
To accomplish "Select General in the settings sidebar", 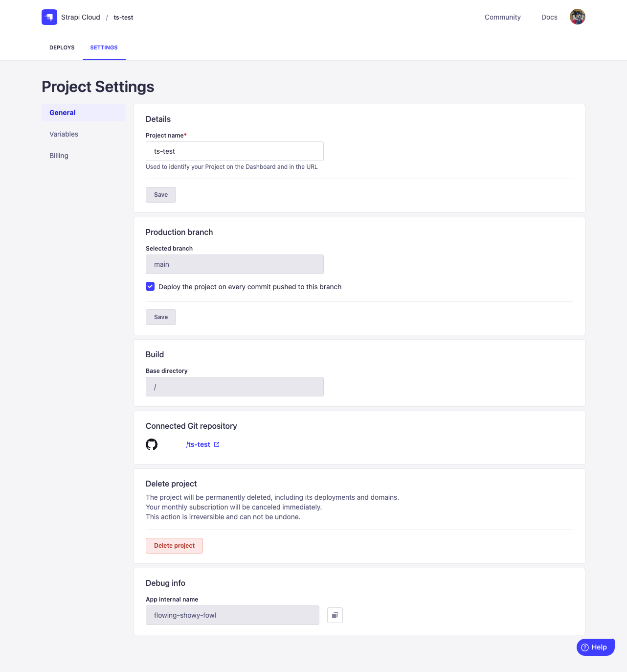I will point(63,113).
